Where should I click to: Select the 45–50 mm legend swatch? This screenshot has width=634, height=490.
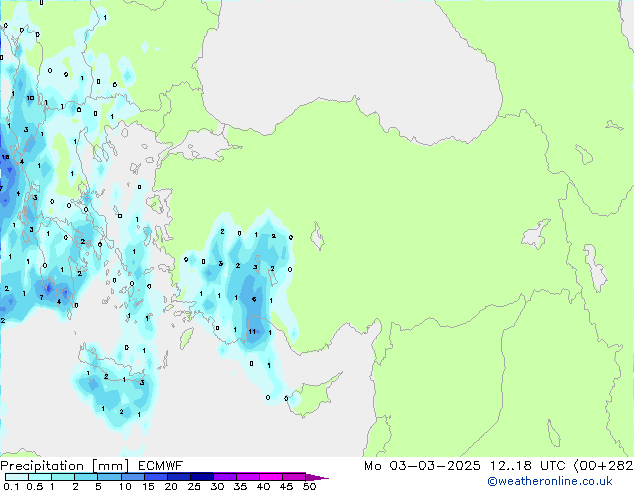tap(294, 477)
